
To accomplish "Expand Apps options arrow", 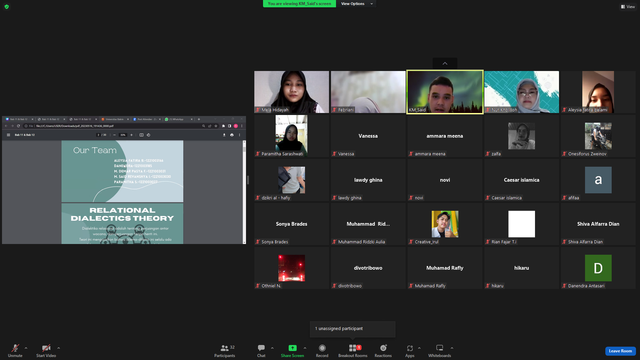I will 419,348.
